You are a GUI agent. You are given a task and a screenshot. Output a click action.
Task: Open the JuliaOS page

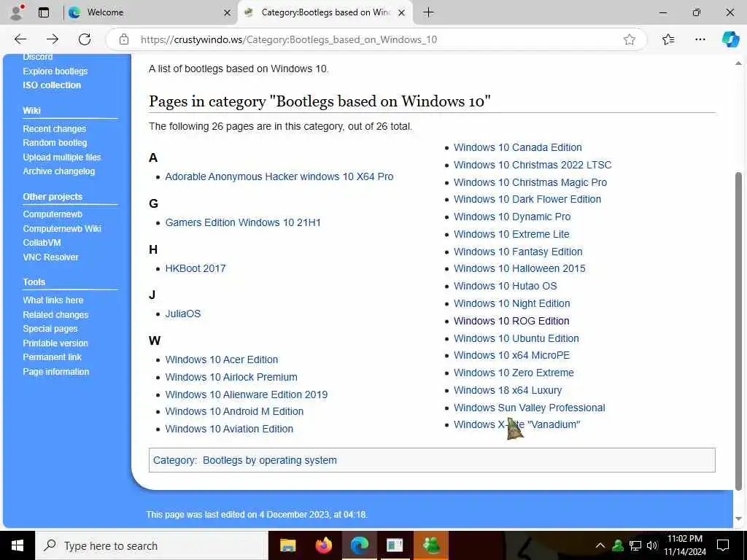point(183,314)
